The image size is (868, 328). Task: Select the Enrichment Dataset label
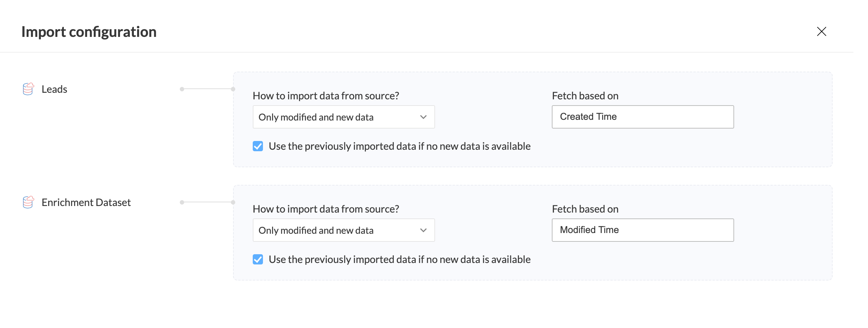click(86, 202)
